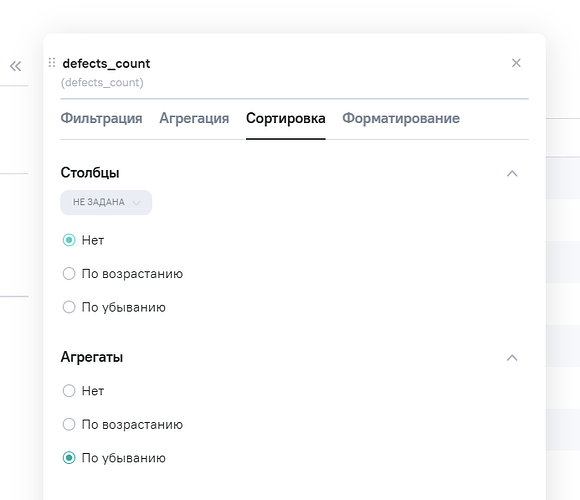Click the Агрегаты section heading
Screen dimensions: 580x500
pos(92,357)
